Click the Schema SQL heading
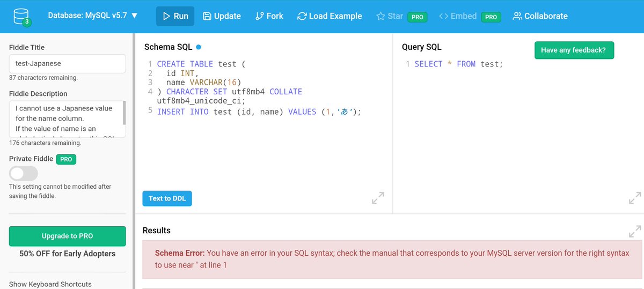The height and width of the screenshot is (289, 644). click(x=168, y=47)
